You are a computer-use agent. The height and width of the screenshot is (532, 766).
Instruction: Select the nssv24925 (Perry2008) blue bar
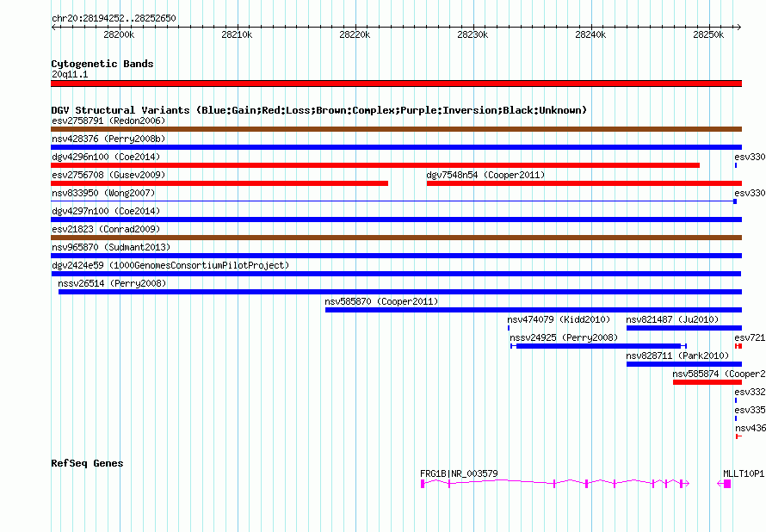pyautogui.click(x=598, y=346)
